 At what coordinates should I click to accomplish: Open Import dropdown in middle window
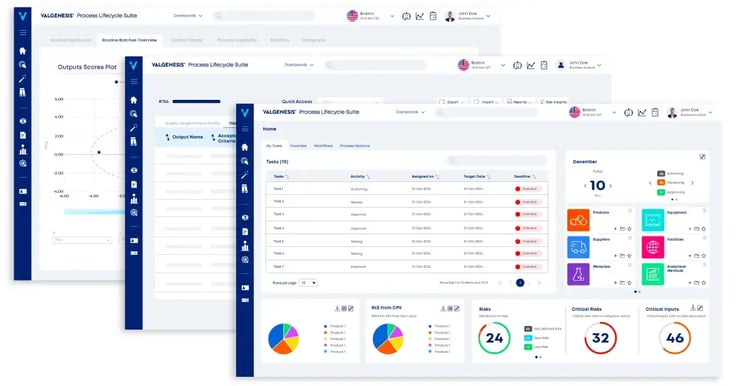(x=486, y=102)
